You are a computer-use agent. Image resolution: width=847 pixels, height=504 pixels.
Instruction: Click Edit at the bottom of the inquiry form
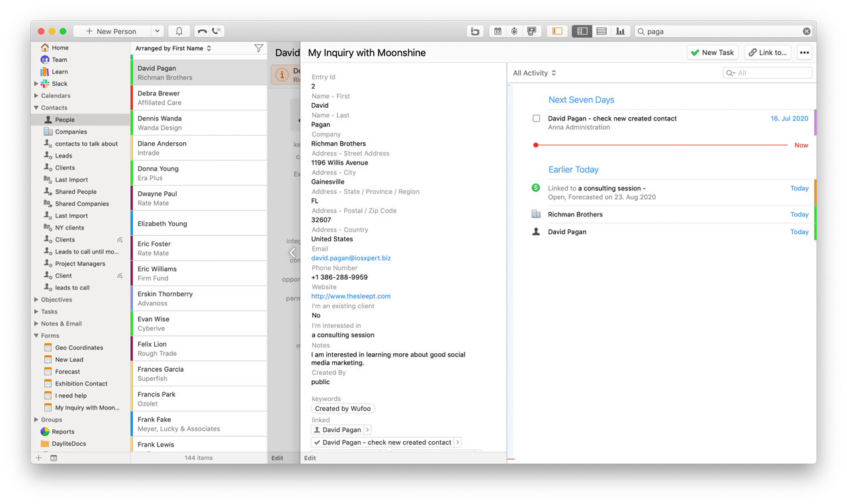click(310, 458)
